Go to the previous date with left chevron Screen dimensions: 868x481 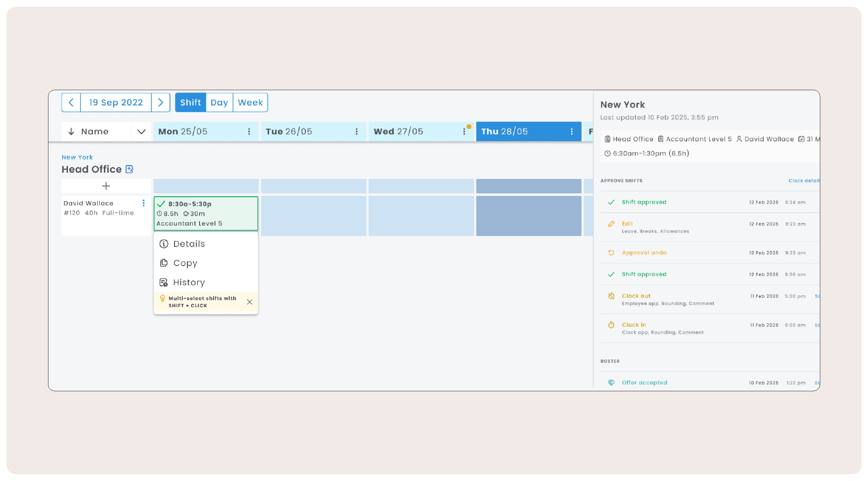[x=71, y=103]
